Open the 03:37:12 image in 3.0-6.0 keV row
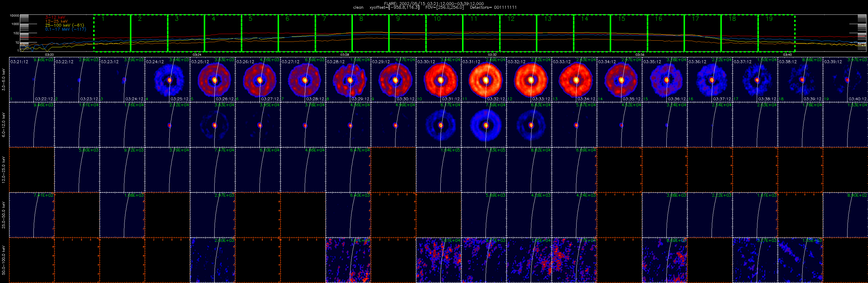This screenshot has height=283, width=868. (755, 79)
